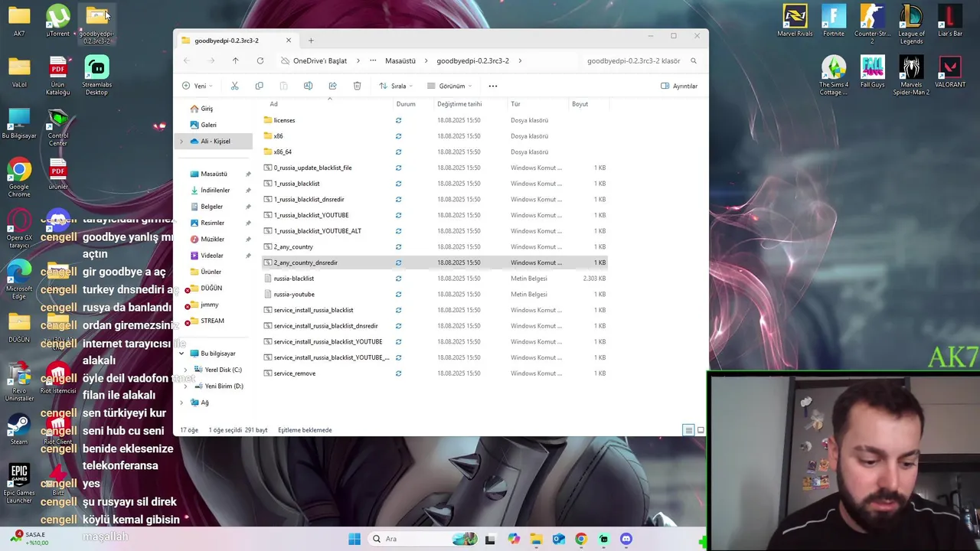Switch to large thumbnails view icon in status bar
980x551 pixels.
tap(701, 430)
